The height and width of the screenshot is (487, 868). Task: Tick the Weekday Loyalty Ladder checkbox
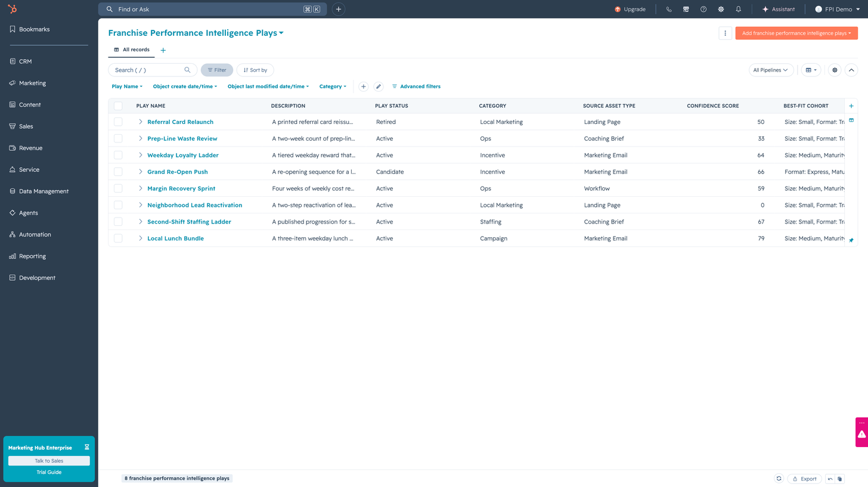coord(118,155)
